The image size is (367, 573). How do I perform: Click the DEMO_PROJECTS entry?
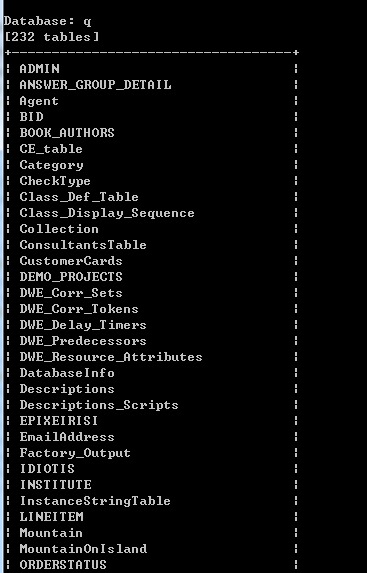[x=71, y=277]
